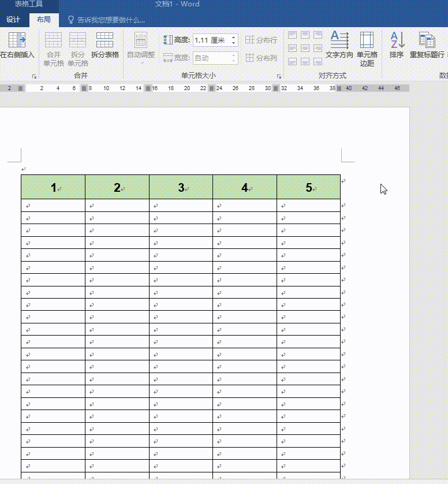
Task: Open the Cell Size (单元格大小) dialog launcher
Action: (x=279, y=77)
